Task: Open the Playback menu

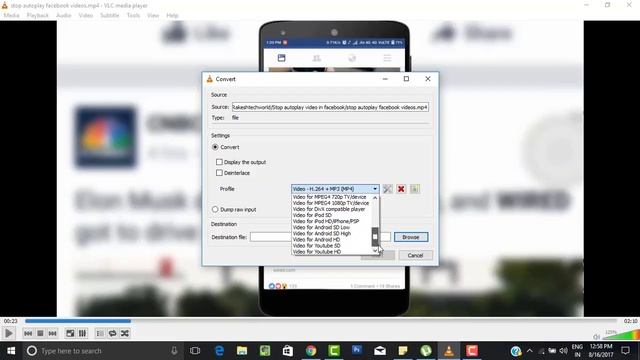Action: [x=38, y=15]
